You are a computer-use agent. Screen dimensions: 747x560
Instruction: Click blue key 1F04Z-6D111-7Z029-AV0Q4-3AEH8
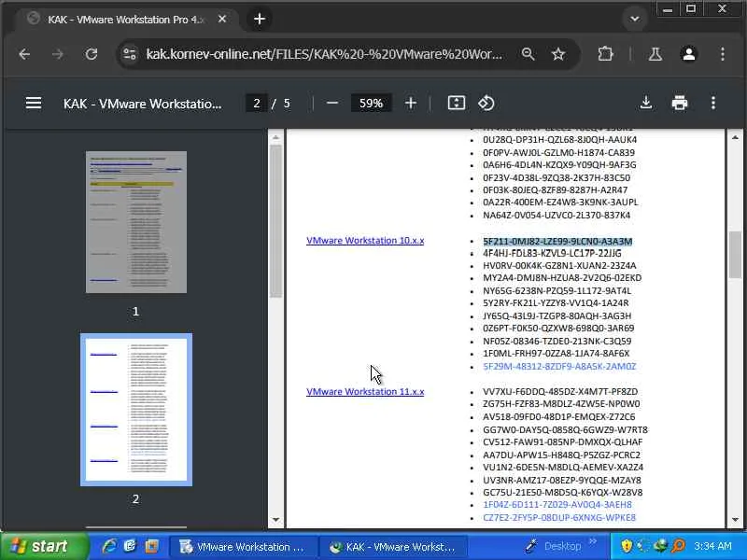coord(557,505)
